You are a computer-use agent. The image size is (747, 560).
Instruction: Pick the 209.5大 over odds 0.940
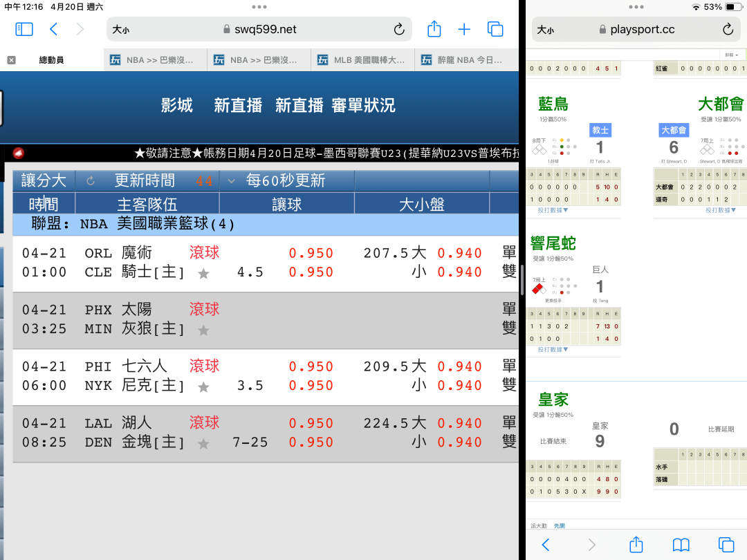(460, 366)
